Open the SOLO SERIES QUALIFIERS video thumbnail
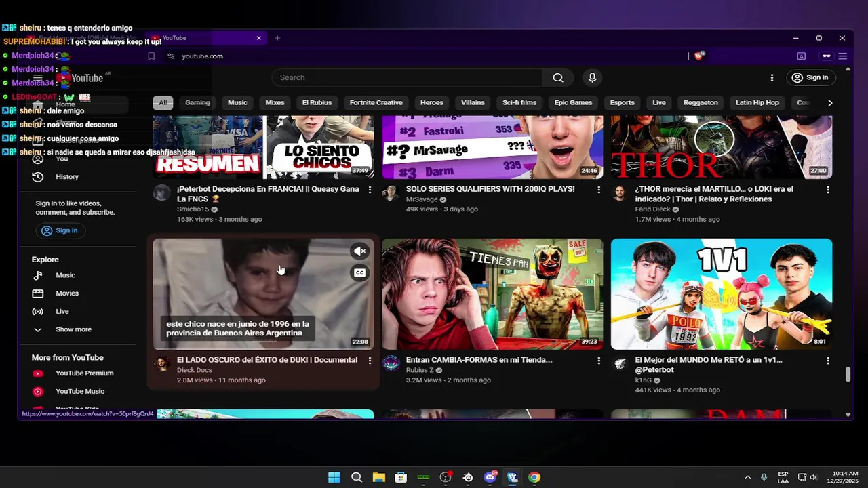 pos(492,146)
